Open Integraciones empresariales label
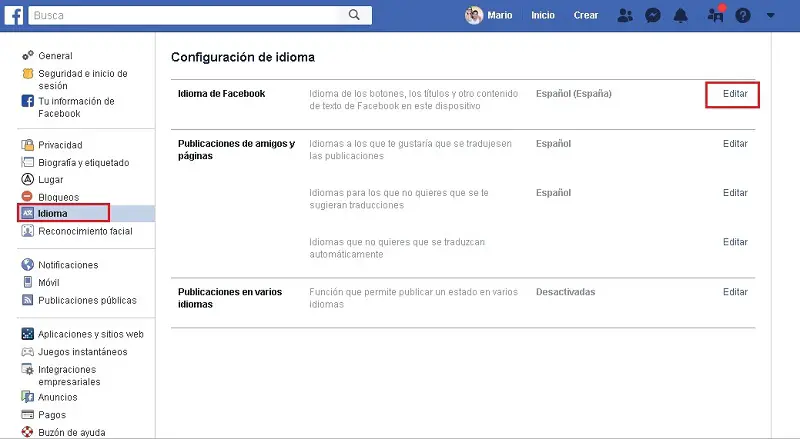This screenshot has width=800, height=439. [69, 376]
